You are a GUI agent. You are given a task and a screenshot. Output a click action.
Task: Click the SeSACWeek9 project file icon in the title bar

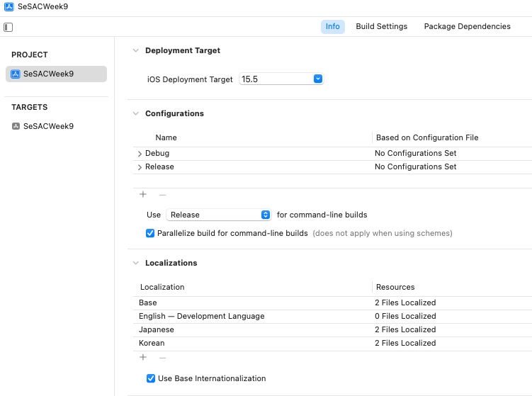point(9,6)
